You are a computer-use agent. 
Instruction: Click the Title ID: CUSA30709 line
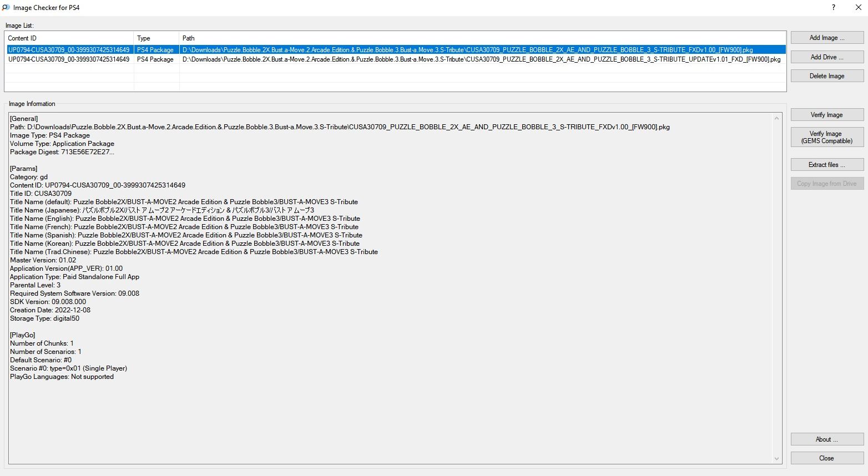click(x=41, y=194)
